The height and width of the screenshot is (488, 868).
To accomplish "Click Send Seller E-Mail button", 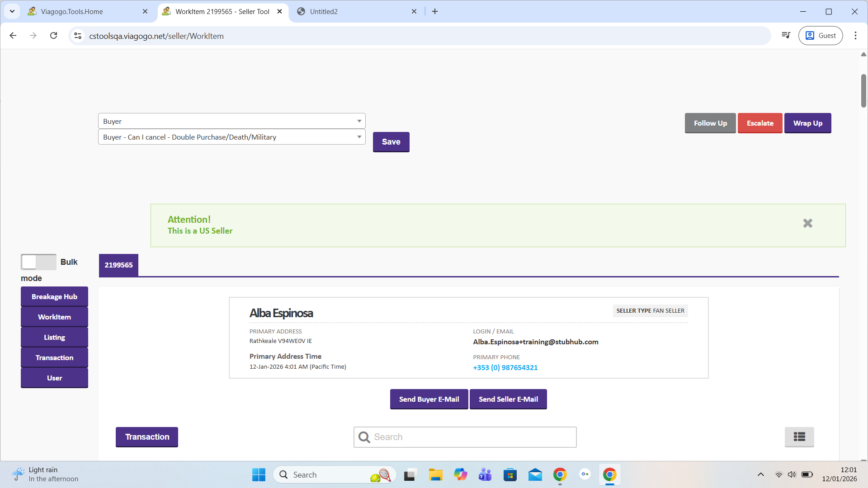I will [x=508, y=399].
